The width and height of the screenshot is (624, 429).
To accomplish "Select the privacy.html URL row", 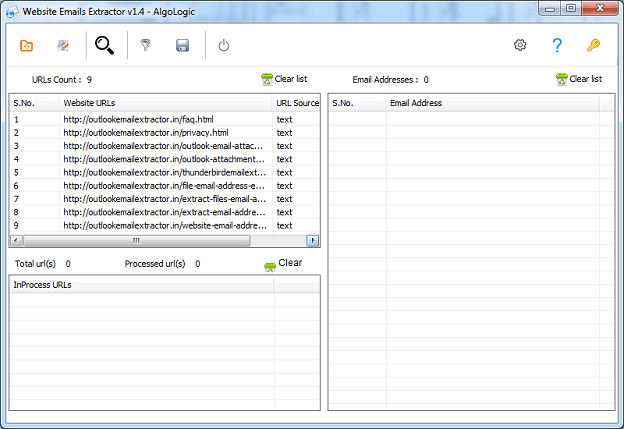I will 164,133.
